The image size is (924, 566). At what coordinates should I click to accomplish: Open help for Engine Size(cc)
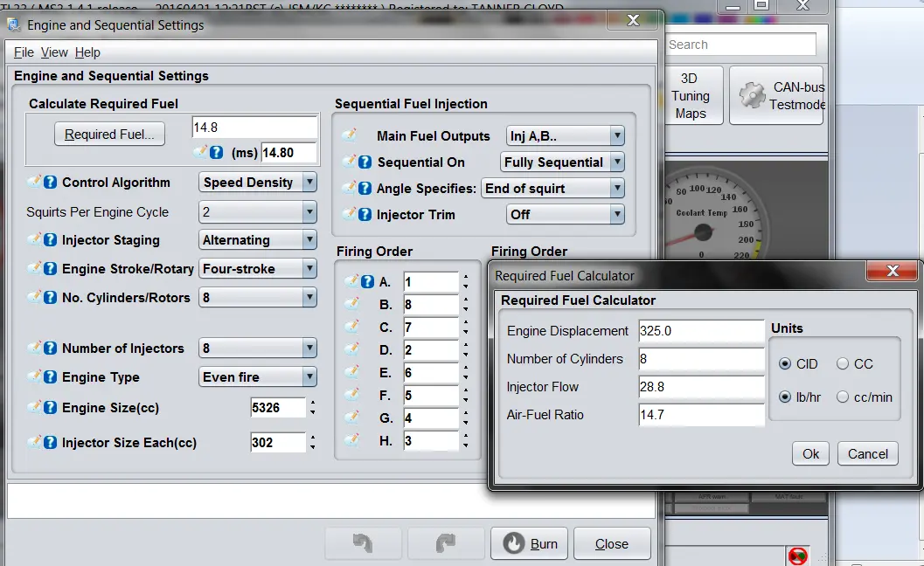pyautogui.click(x=50, y=408)
